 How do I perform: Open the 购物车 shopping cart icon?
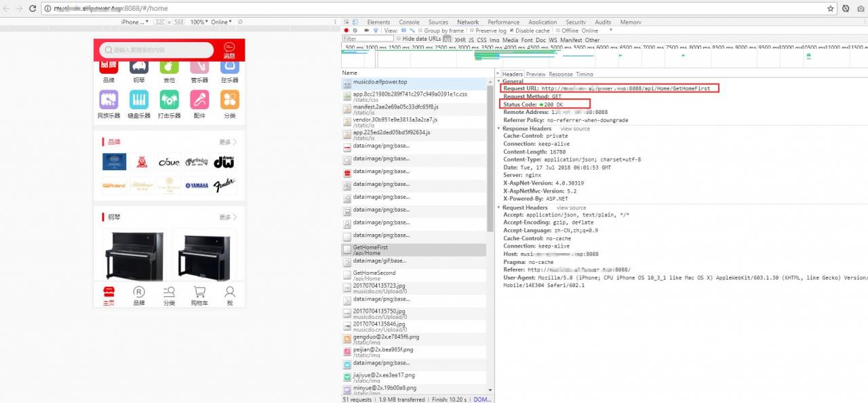(x=199, y=292)
